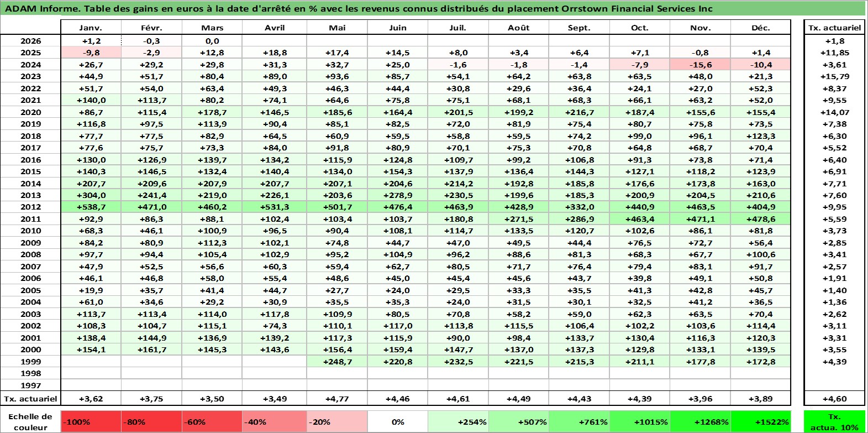Click the +278,9 cell for June 2013

(398, 195)
